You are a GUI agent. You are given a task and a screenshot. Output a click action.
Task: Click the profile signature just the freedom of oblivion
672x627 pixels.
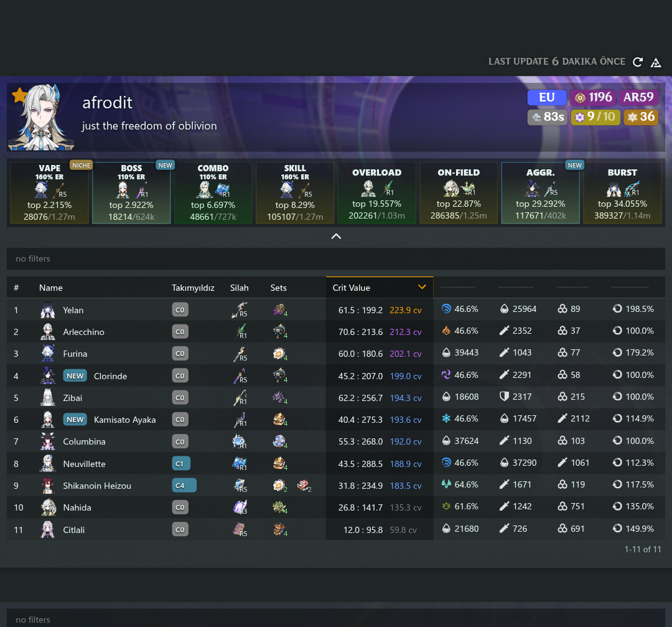click(x=149, y=126)
